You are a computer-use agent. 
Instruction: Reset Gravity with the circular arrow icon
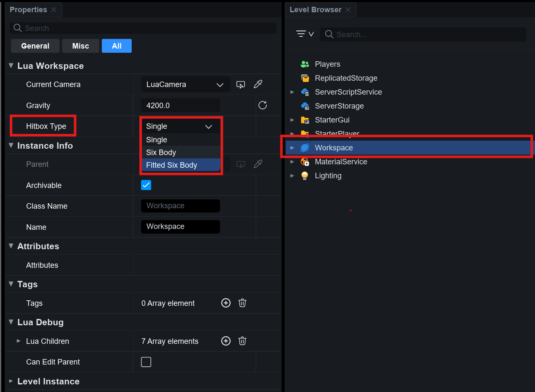263,105
